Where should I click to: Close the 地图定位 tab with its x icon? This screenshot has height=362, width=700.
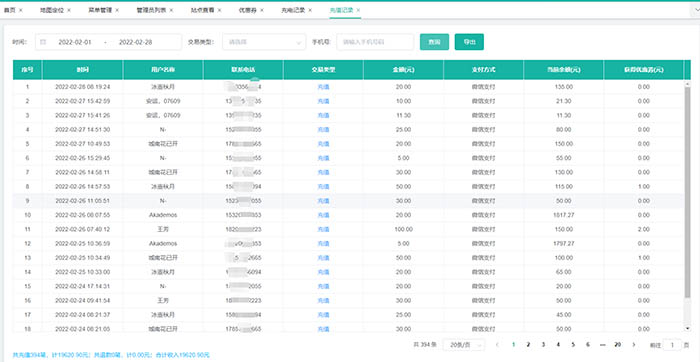click(69, 10)
